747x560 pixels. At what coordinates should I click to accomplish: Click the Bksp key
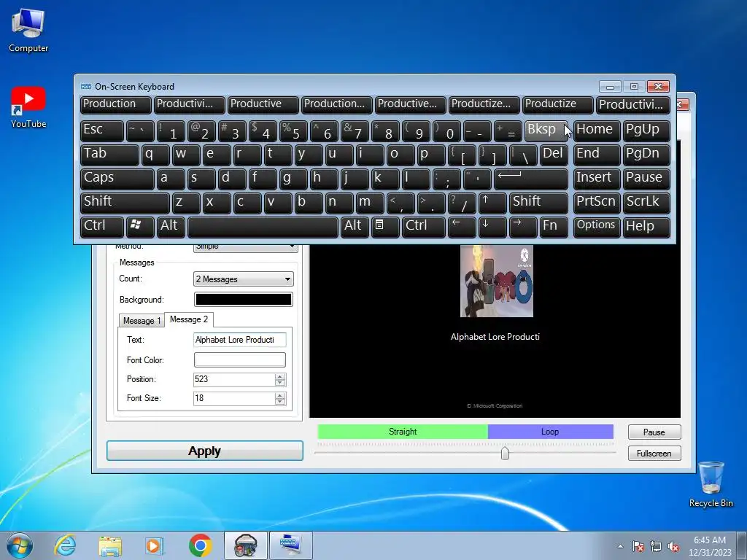(546, 131)
